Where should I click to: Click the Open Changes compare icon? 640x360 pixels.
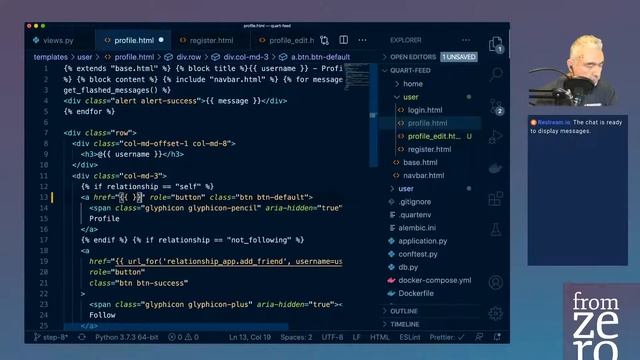(x=324, y=40)
